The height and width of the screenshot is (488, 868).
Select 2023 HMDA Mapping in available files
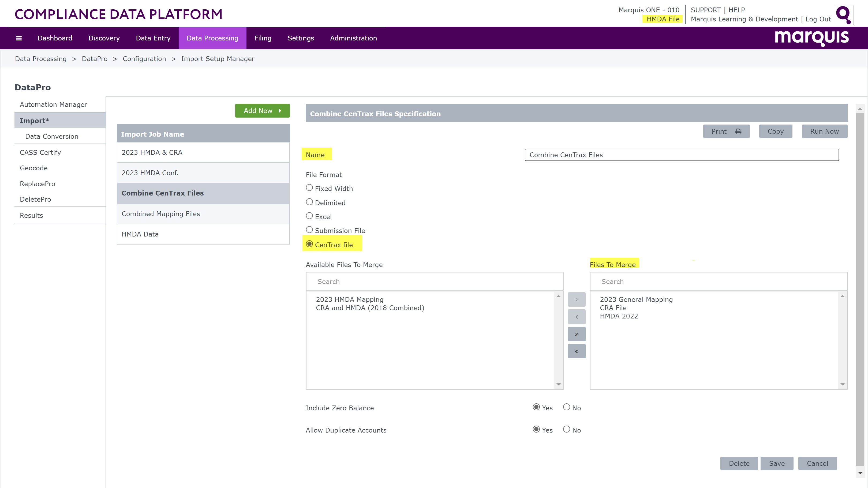point(349,299)
